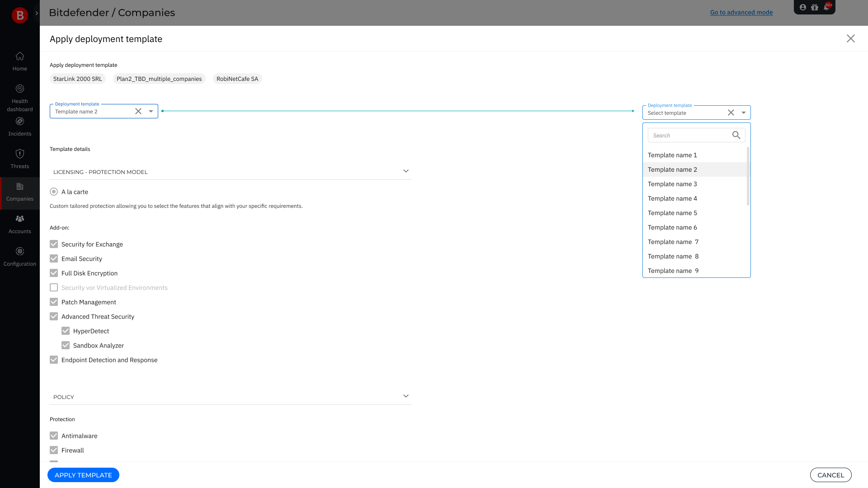Open the Go to advanced mode link

[x=741, y=12]
